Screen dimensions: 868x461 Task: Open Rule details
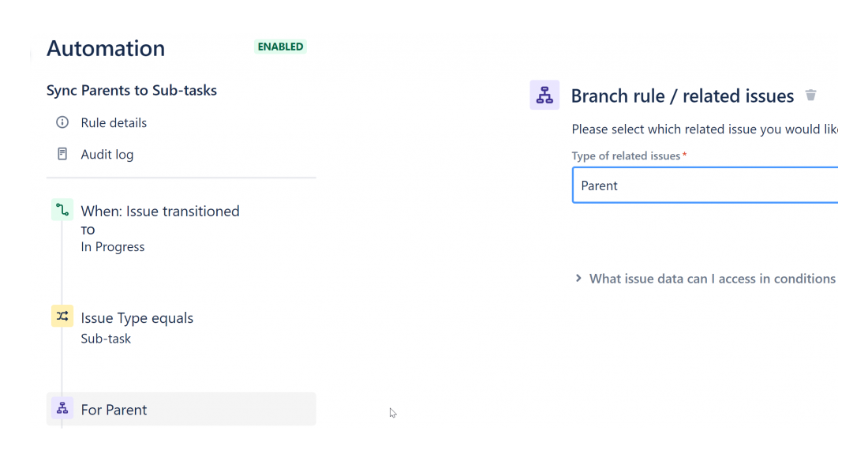click(114, 122)
